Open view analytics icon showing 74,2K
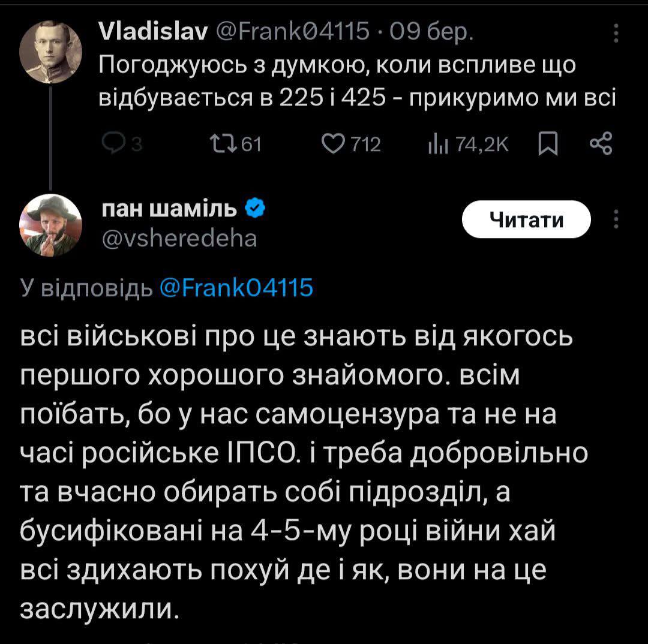Screen dimensions: 648x644 tap(434, 144)
